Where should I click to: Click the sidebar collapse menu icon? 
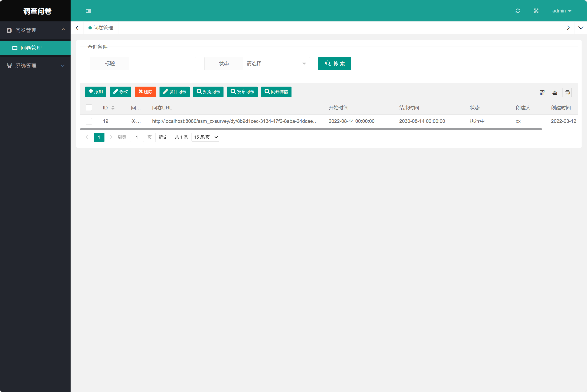tap(88, 11)
